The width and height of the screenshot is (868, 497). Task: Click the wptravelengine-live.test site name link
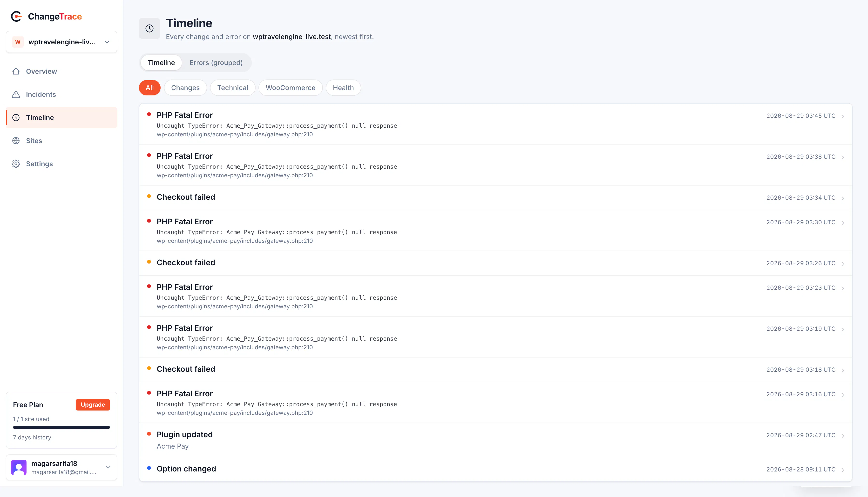tap(292, 37)
